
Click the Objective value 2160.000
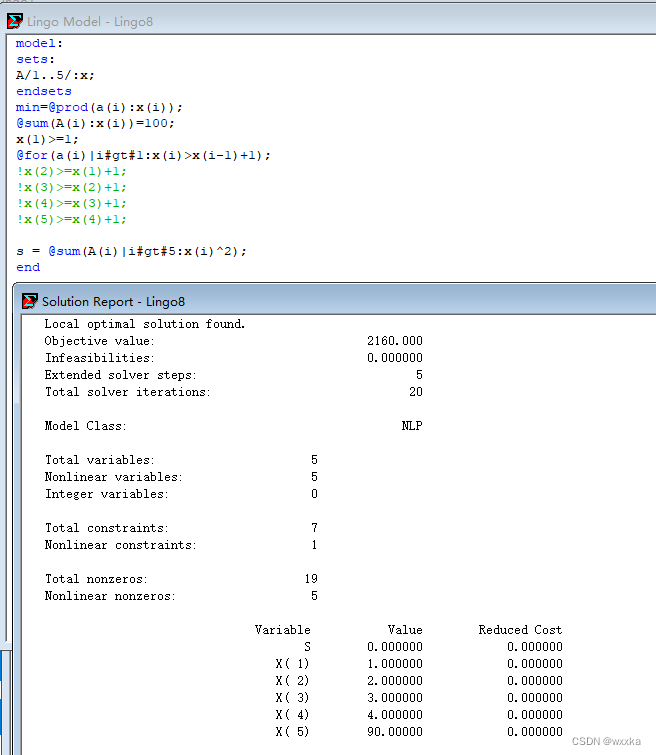tap(394, 341)
